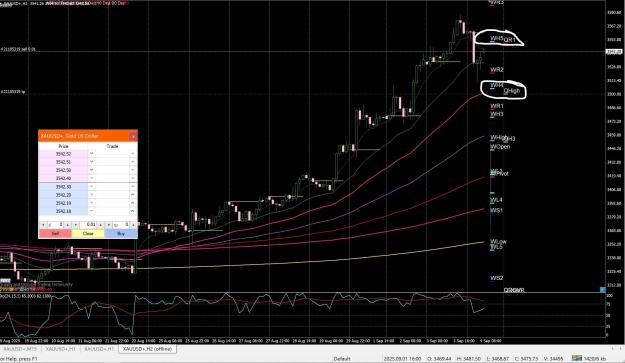Click buy-side arrow at right of 3542.19 row
Viewport: 625px width, 363px height.
tap(133, 203)
